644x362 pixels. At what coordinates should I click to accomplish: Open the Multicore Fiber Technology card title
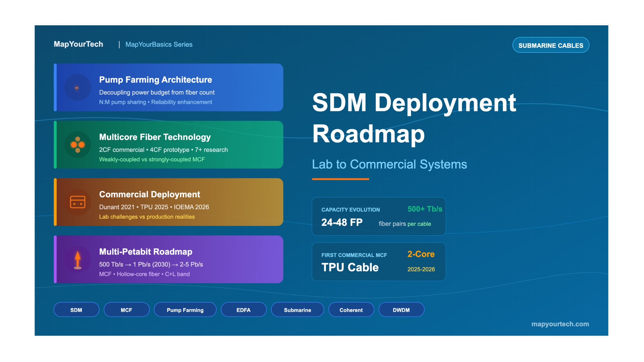[x=155, y=137]
